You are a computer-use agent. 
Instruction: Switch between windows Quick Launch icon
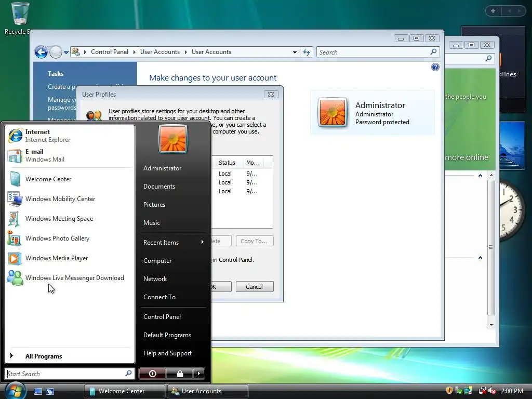50,391
